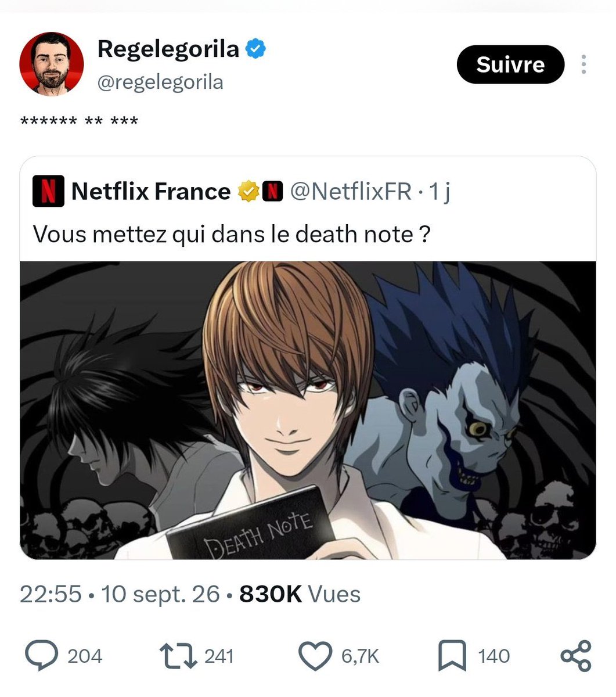This screenshot has width=616, height=697.
Task: Open the @NetflixFR handle link
Action: click(x=351, y=191)
